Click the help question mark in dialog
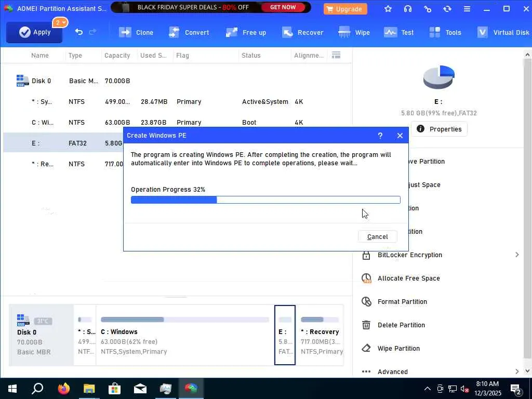532x399 pixels. point(380,136)
